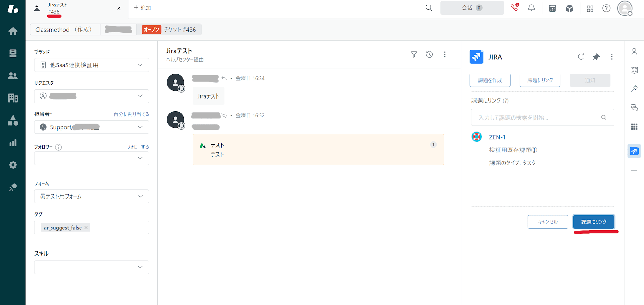Open the cube products icon
Screen dimensions: 644x305
[570, 8]
